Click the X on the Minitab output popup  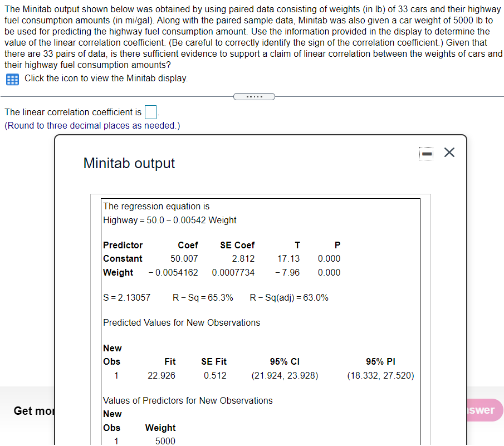(449, 153)
